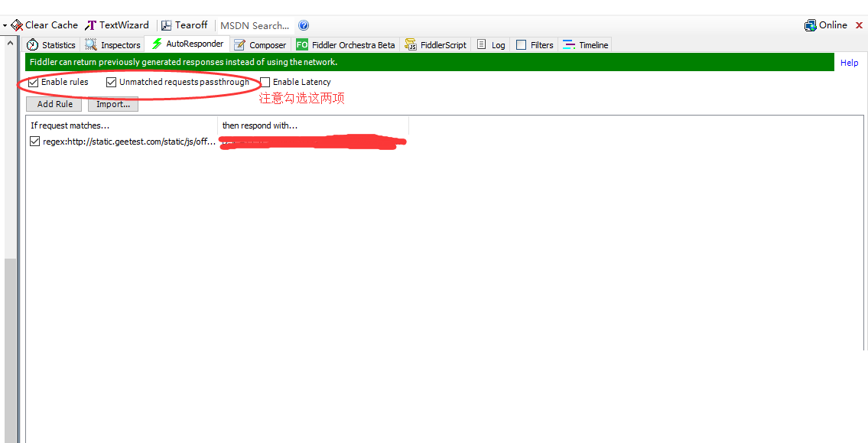Click the Import... button
The width and height of the screenshot is (868, 443).
[x=113, y=104]
